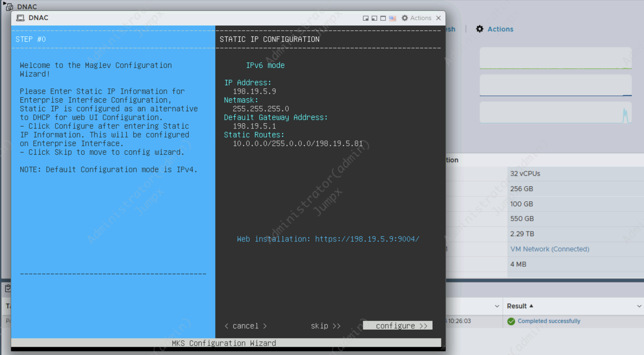Viewport: 644px width, 355px height.
Task: Open the US keyboard layout flag icon
Action: point(392,18)
